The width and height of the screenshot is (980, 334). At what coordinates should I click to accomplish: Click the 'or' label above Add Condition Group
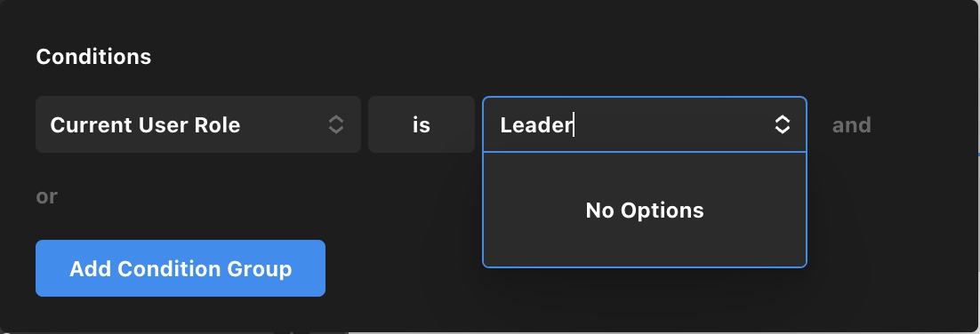(47, 196)
